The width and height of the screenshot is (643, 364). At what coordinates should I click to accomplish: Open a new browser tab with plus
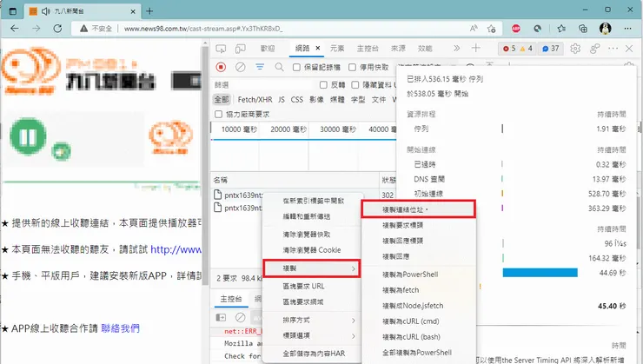coord(149,11)
